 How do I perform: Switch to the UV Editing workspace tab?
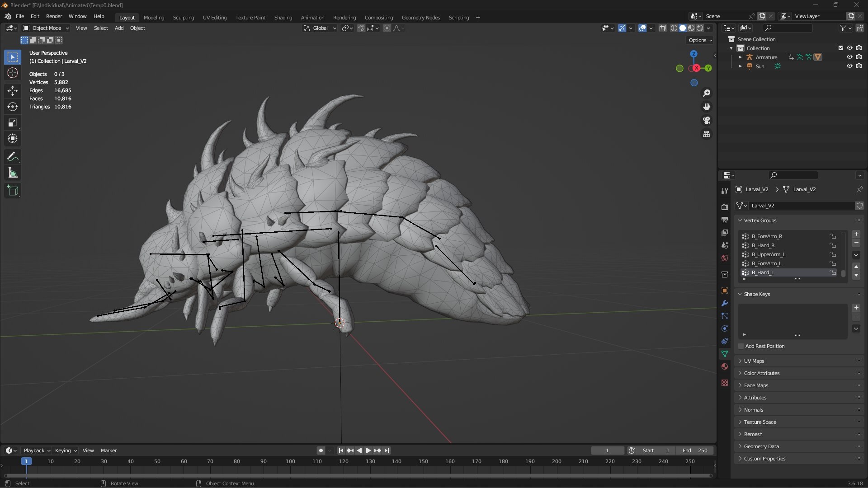click(x=215, y=18)
